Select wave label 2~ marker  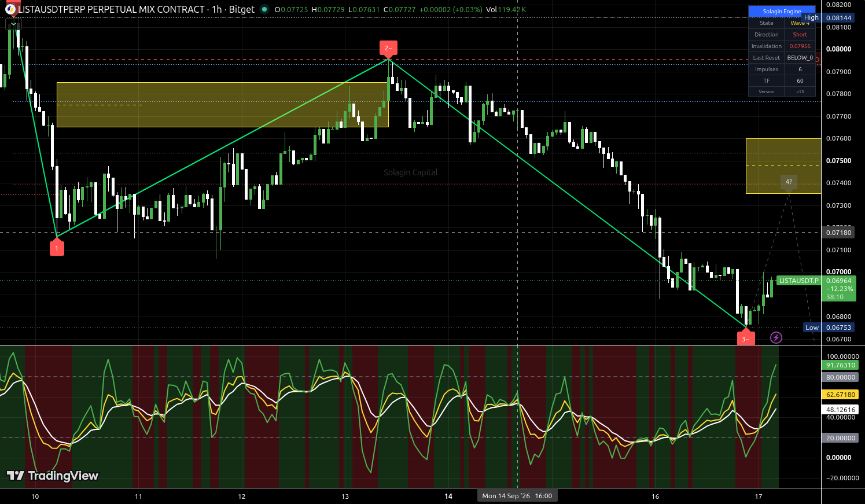point(388,49)
